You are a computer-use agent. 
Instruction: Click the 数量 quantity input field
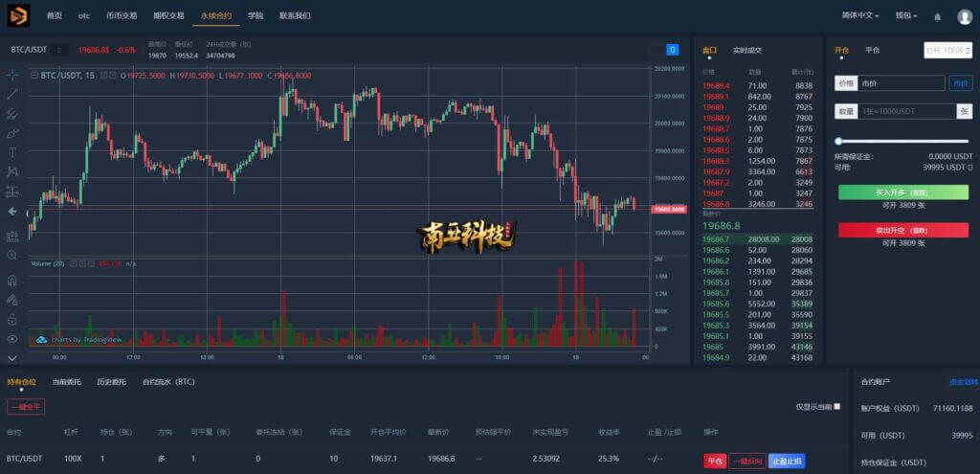[x=906, y=111]
